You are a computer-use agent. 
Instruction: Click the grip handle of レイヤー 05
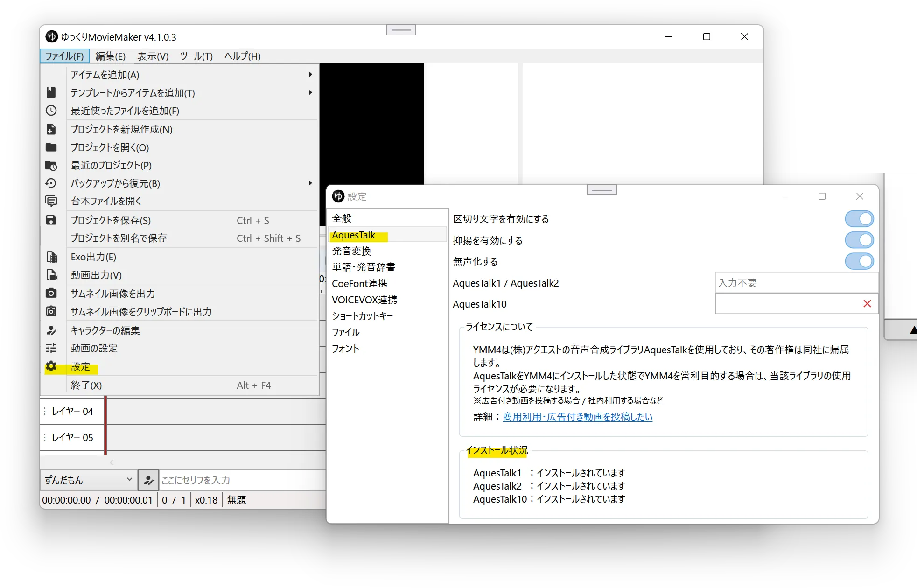(x=45, y=437)
